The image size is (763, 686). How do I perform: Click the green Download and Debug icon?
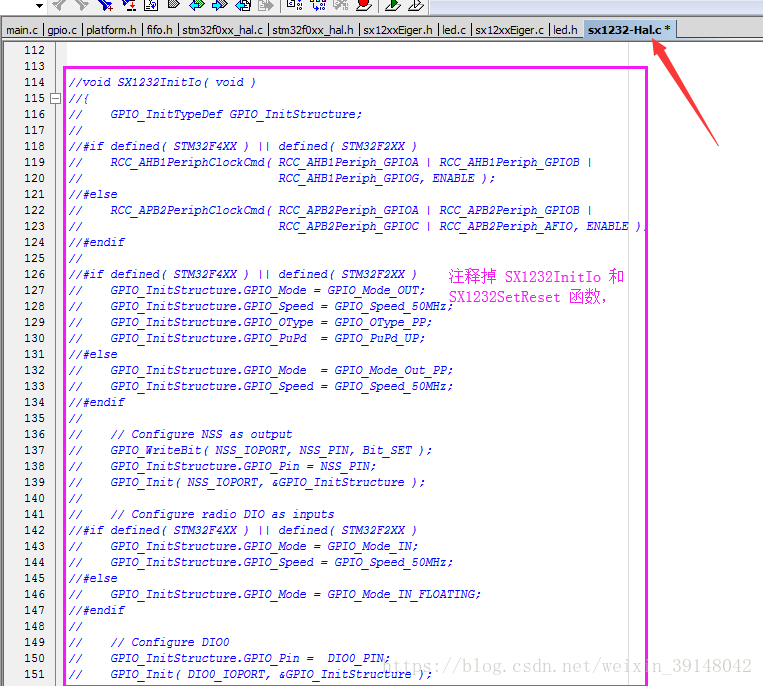(x=392, y=5)
